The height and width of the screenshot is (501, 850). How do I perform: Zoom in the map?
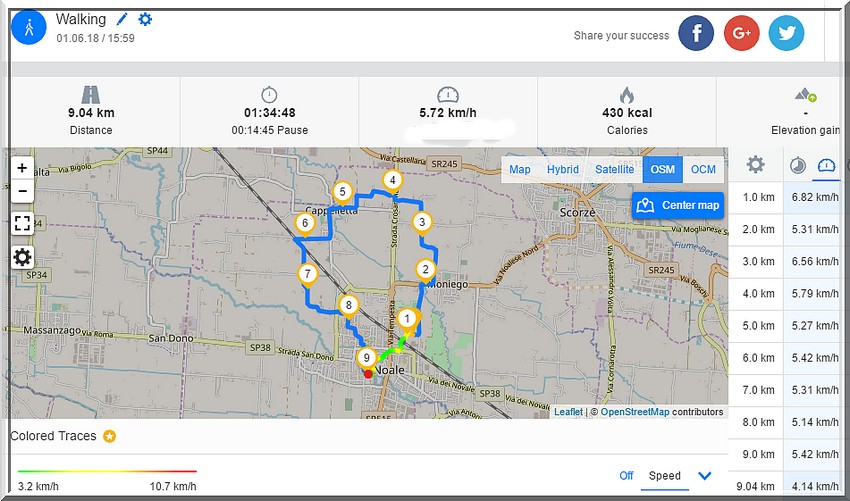tap(22, 168)
